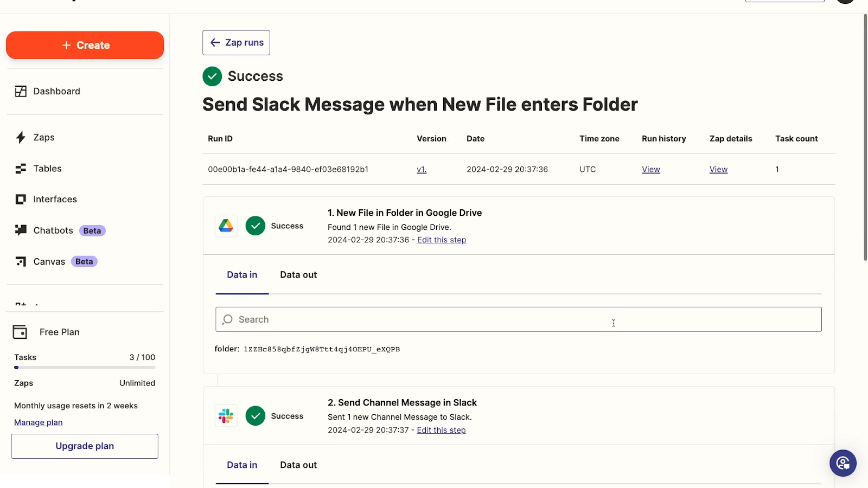Click the Interfaces icon
Viewport: 868px width, 488px height.
click(x=21, y=199)
